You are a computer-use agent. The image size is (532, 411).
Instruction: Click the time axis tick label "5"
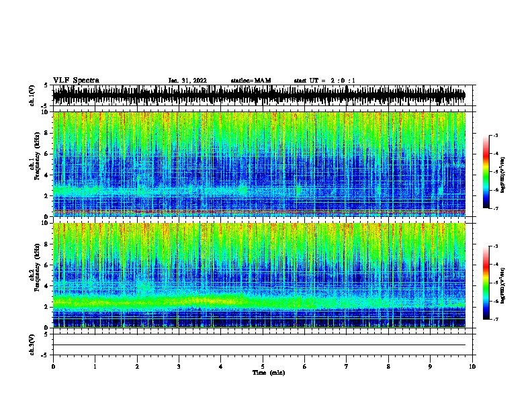tap(263, 366)
